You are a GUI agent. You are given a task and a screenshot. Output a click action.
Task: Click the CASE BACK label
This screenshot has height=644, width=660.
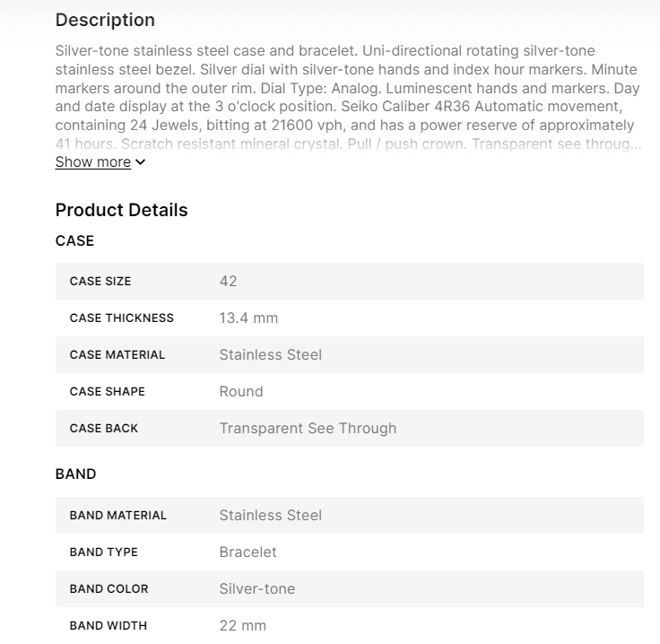(x=104, y=429)
